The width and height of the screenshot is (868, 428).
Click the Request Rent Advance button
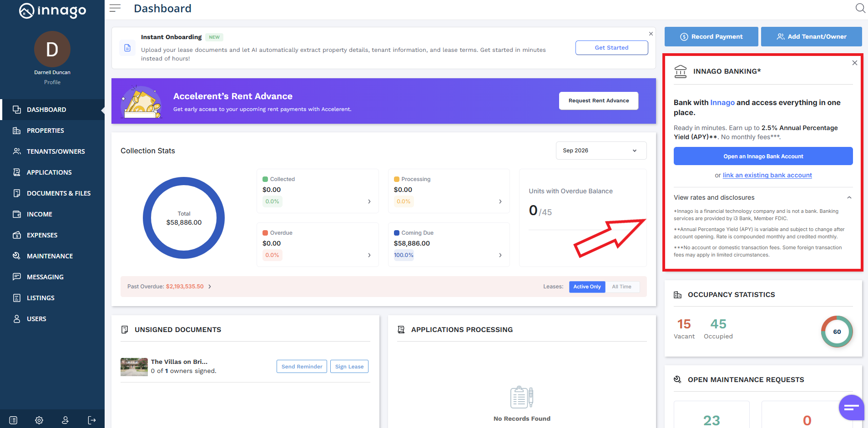pyautogui.click(x=599, y=101)
